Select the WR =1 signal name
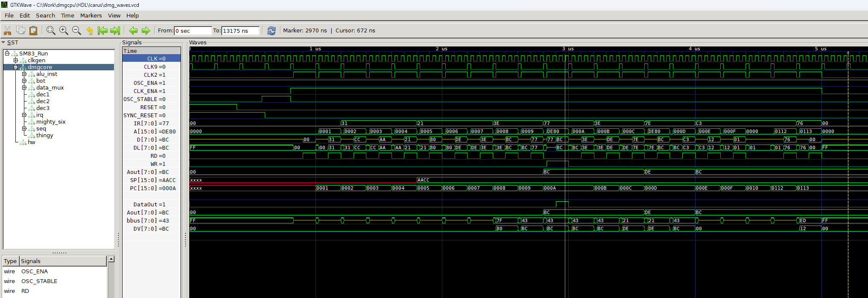 (x=158, y=164)
